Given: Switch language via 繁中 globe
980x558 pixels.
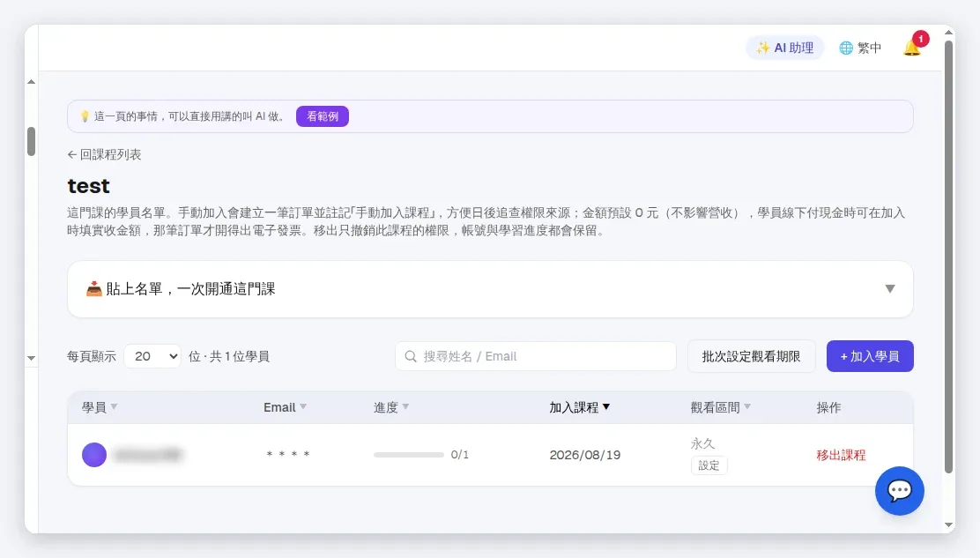Looking at the screenshot, I should [860, 48].
